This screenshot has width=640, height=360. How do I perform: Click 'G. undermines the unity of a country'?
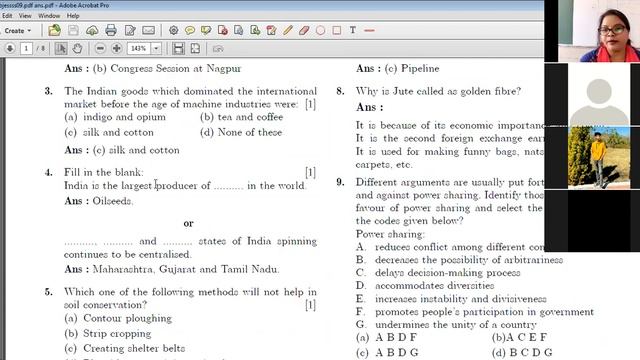pyautogui.click(x=446, y=325)
